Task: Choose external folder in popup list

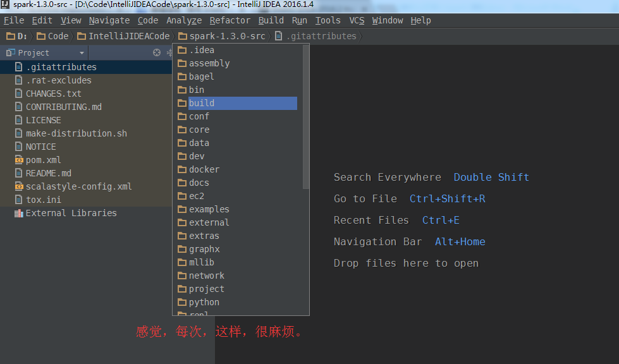Action: coord(237,223)
